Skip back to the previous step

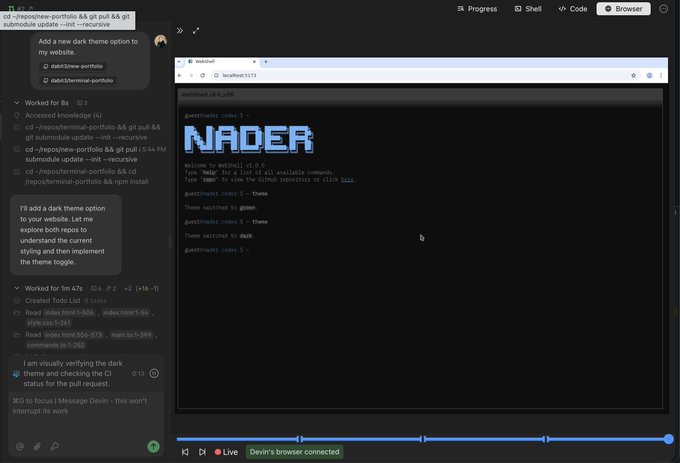point(185,452)
